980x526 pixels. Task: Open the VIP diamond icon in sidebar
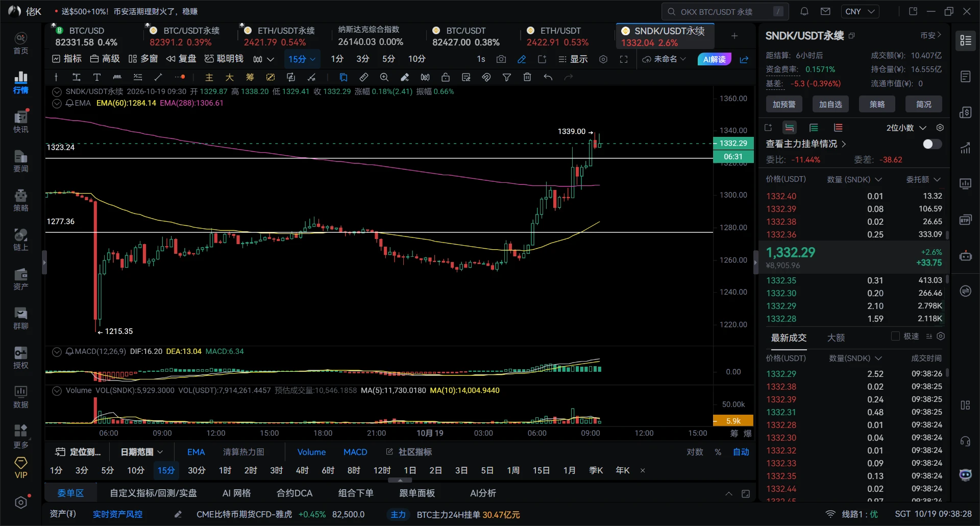pyautogui.click(x=21, y=468)
